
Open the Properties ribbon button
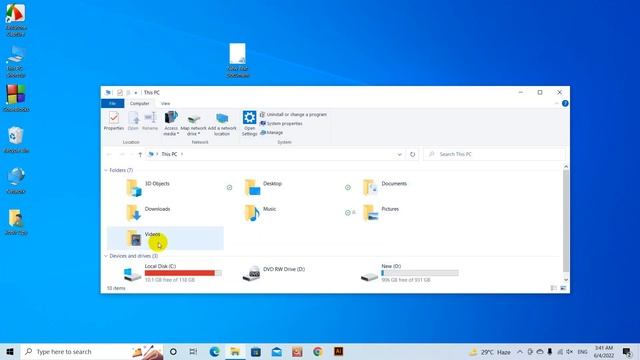[x=114, y=121]
